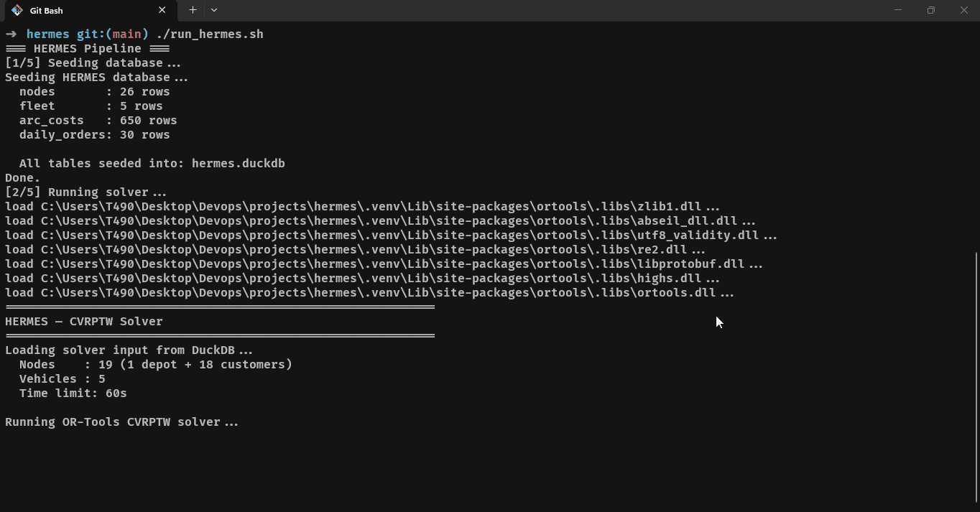This screenshot has width=980, height=512.
Task: Click 'Loading solver input from DuckDB' line
Action: click(129, 350)
